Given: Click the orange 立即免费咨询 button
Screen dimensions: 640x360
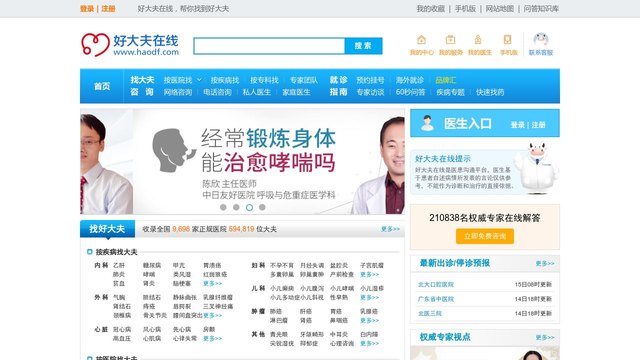Looking at the screenshot, I should tap(485, 236).
